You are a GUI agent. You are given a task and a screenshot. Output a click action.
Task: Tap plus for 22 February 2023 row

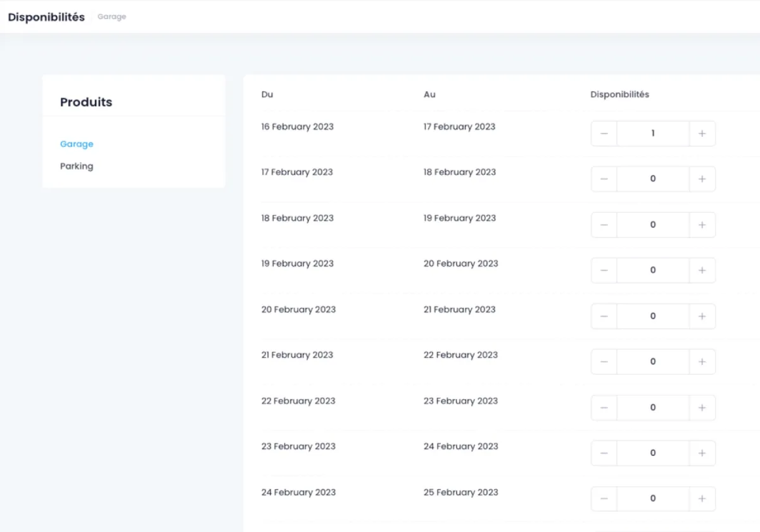point(702,408)
